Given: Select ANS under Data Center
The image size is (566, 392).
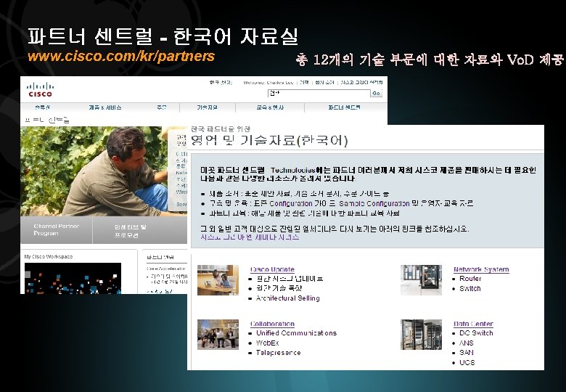Looking at the screenshot, I should 466,343.
